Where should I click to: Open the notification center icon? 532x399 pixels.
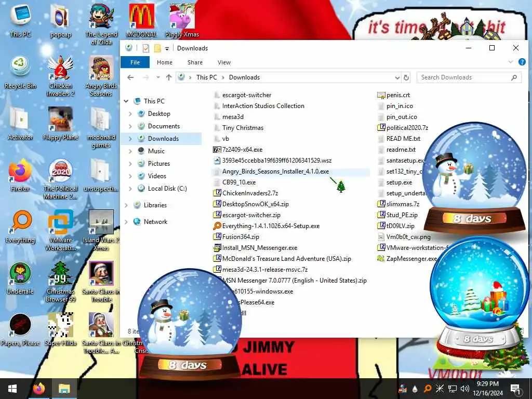click(515, 389)
